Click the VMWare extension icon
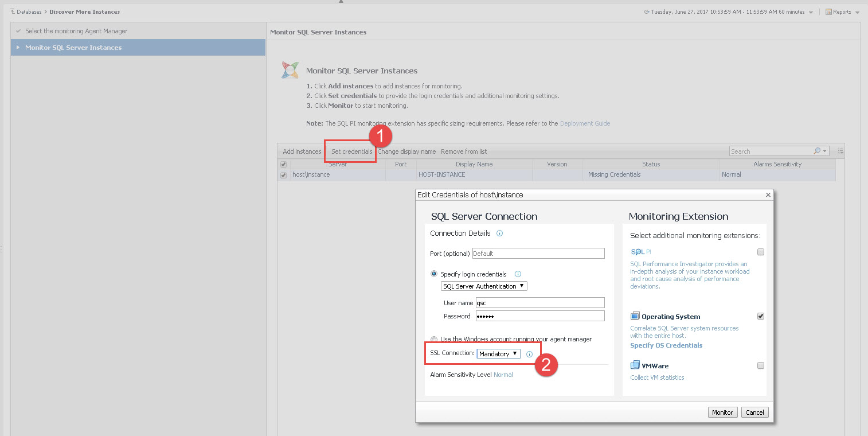868x436 pixels. 635,365
